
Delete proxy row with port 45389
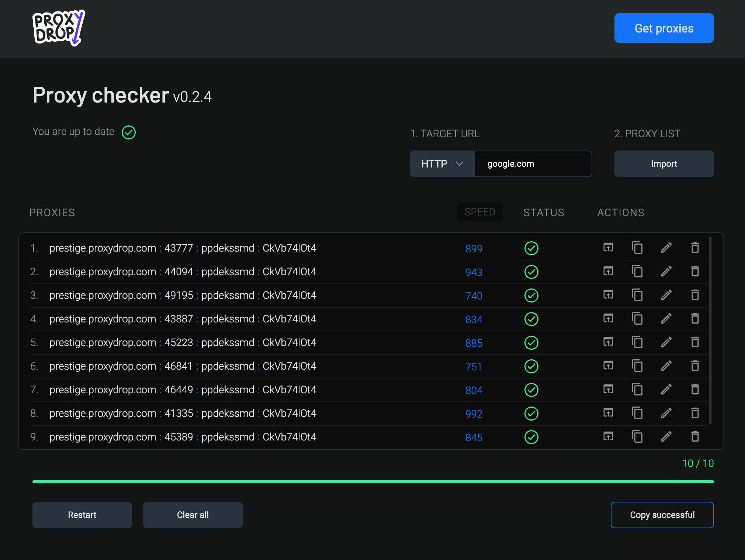tap(695, 436)
